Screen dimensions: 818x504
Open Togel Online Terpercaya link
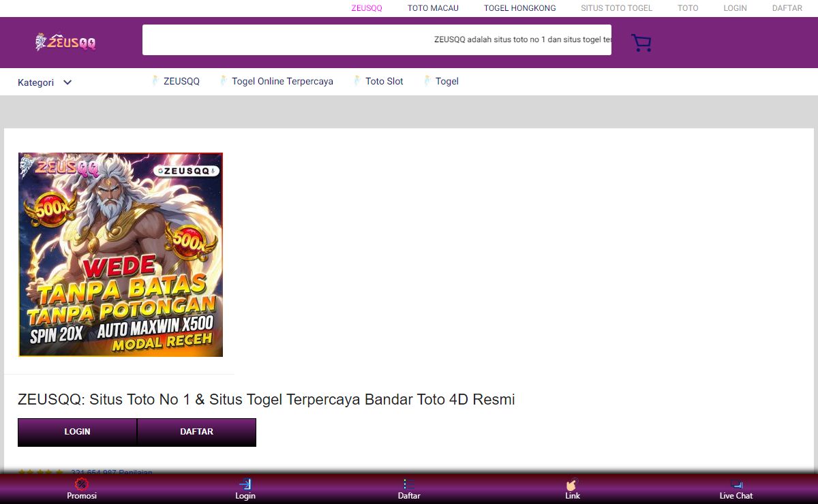(x=277, y=81)
